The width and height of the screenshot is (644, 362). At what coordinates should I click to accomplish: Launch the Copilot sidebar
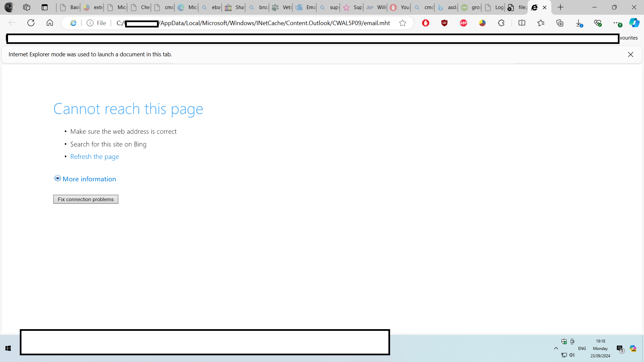click(x=634, y=23)
